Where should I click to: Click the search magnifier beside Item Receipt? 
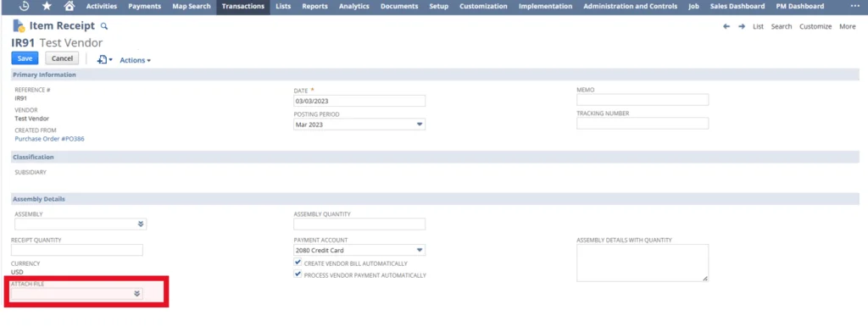[x=104, y=26]
